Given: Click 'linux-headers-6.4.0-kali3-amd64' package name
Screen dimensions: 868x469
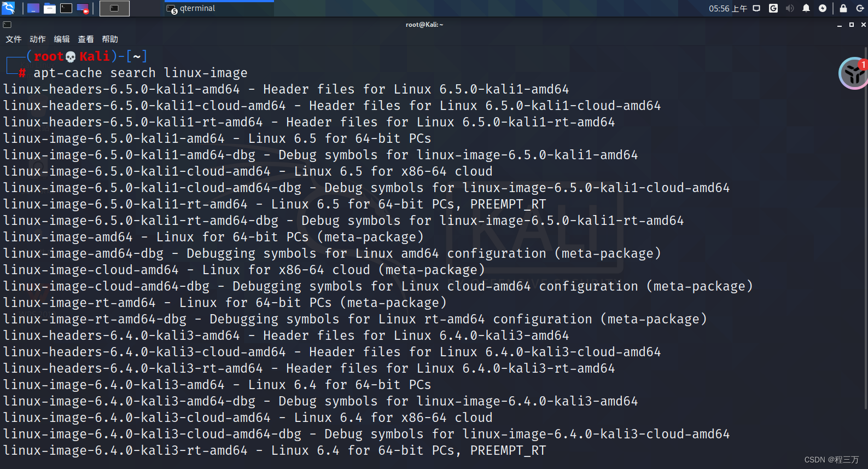Looking at the screenshot, I should [121, 335].
